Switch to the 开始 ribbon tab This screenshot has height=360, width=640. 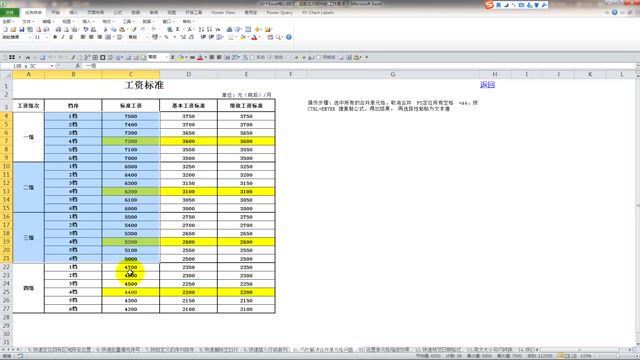tap(56, 12)
